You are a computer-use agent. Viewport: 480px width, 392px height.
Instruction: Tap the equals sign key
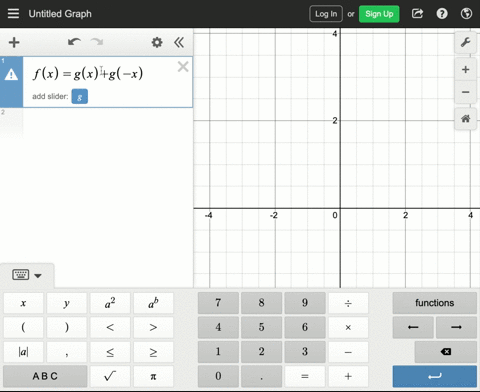(305, 376)
